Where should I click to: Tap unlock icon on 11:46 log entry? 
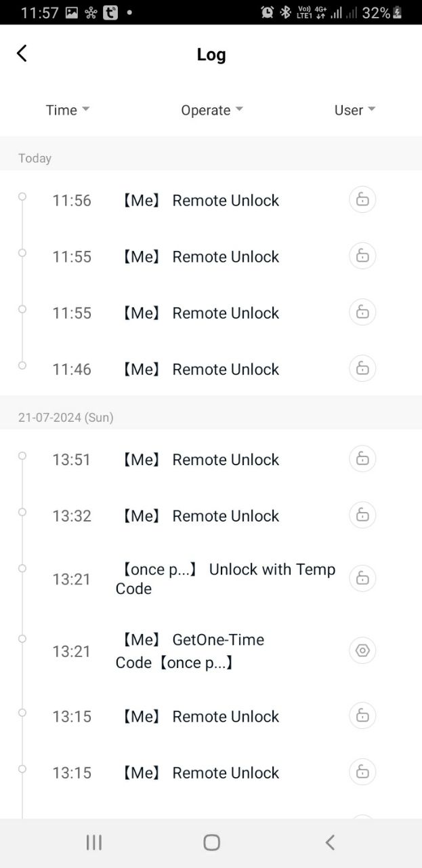click(x=362, y=369)
